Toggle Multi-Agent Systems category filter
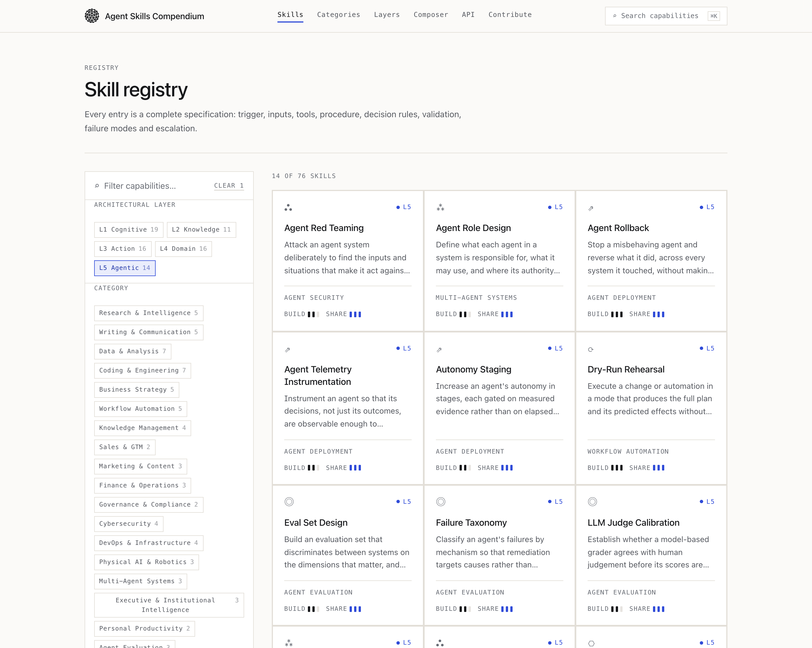Viewport: 812px width, 648px height. tap(140, 582)
